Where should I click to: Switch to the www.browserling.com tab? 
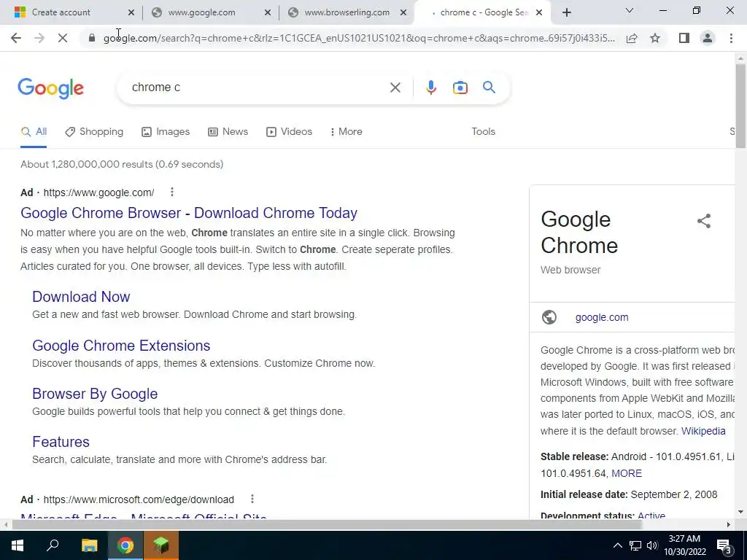(347, 12)
